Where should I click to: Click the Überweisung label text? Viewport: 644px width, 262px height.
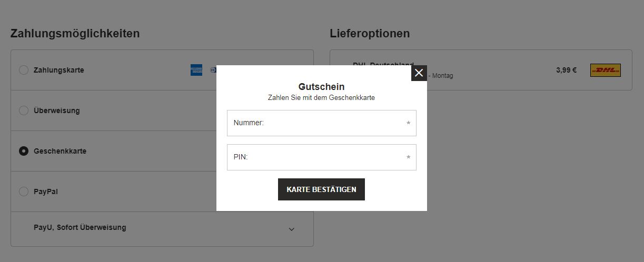pos(57,110)
